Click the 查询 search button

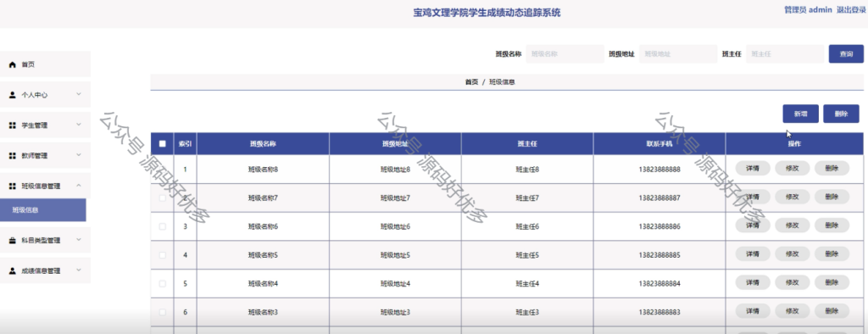click(x=846, y=54)
